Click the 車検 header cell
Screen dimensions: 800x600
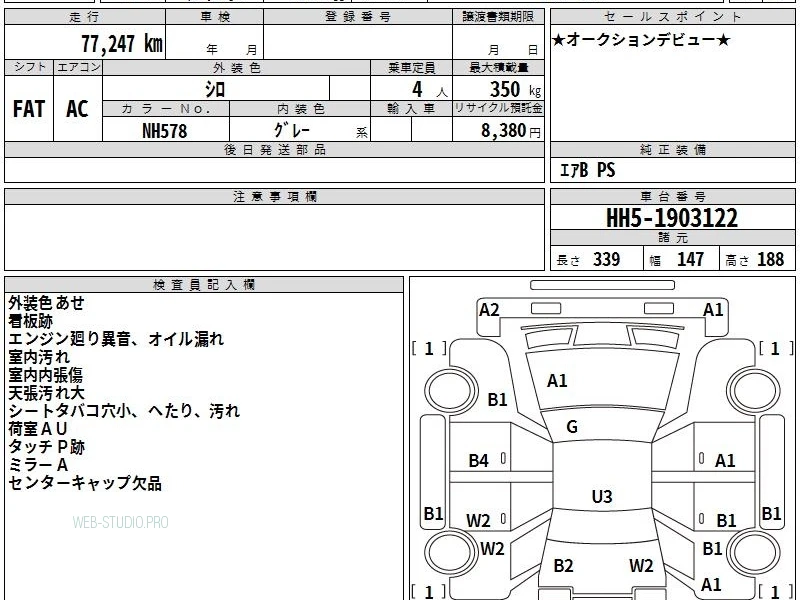tap(214, 17)
